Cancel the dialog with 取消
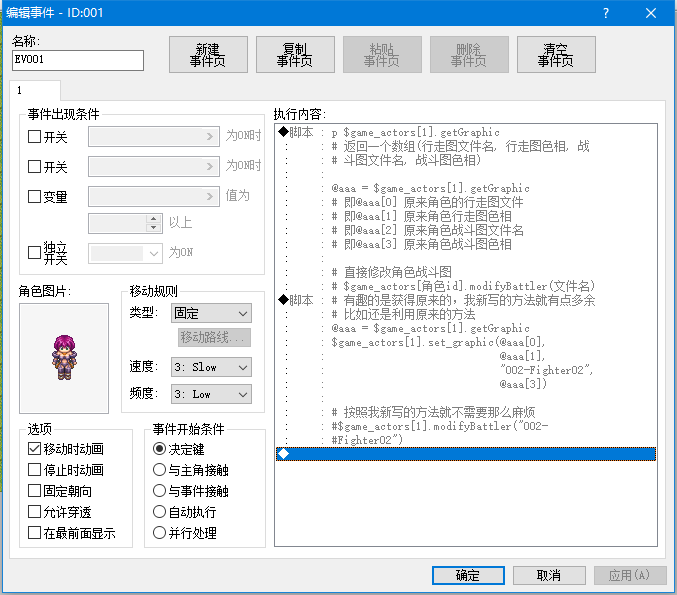Image resolution: width=677 pixels, height=595 pixels. coord(549,575)
